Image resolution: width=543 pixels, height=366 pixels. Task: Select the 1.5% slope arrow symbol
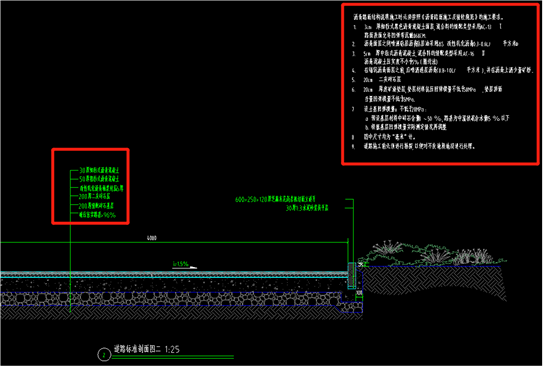185,266
